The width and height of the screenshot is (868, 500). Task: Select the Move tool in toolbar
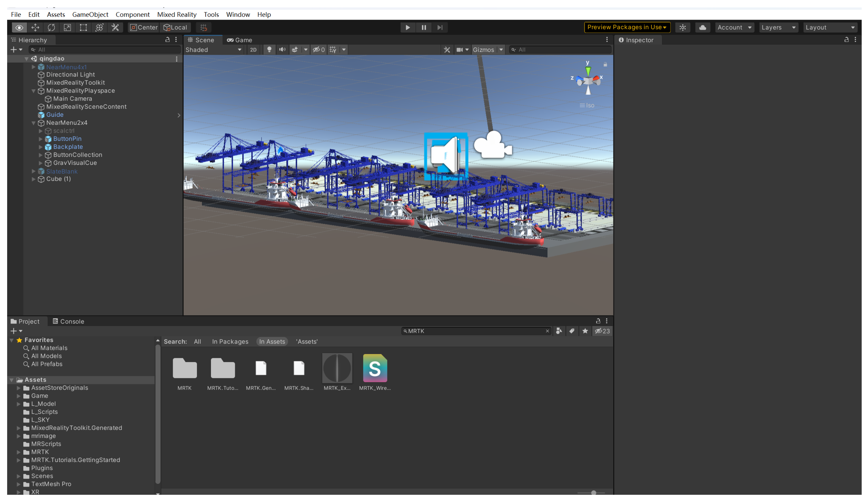tap(35, 27)
